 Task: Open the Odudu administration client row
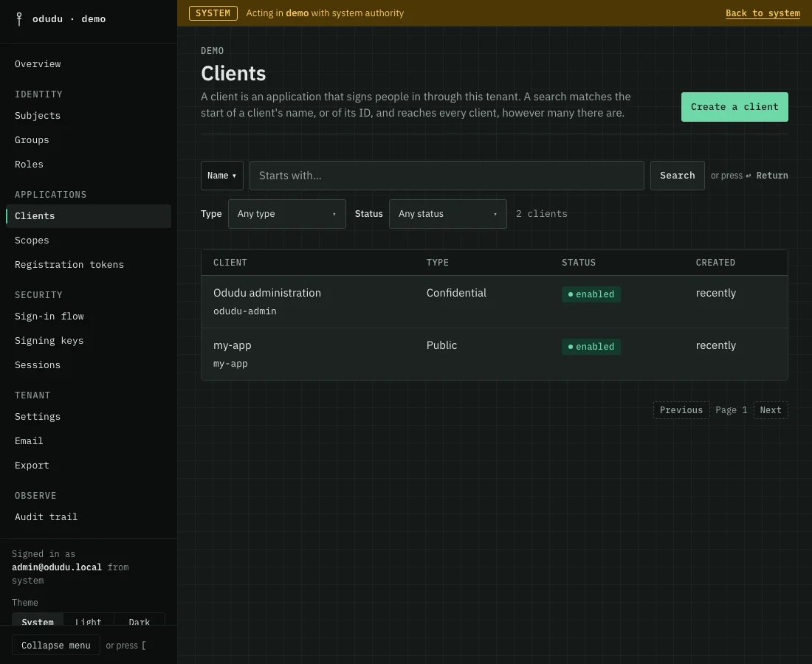(x=495, y=302)
